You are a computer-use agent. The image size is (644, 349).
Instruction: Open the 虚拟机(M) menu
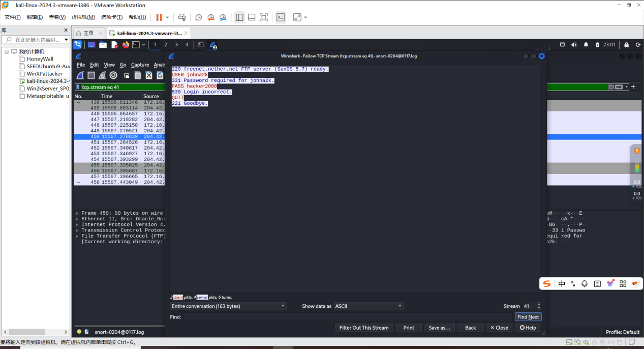tap(83, 17)
